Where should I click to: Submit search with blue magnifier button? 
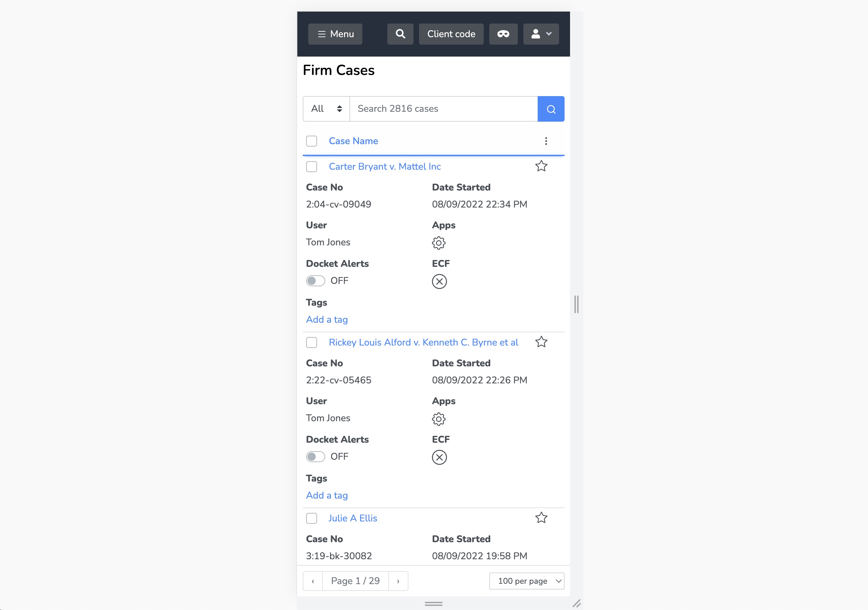[551, 109]
